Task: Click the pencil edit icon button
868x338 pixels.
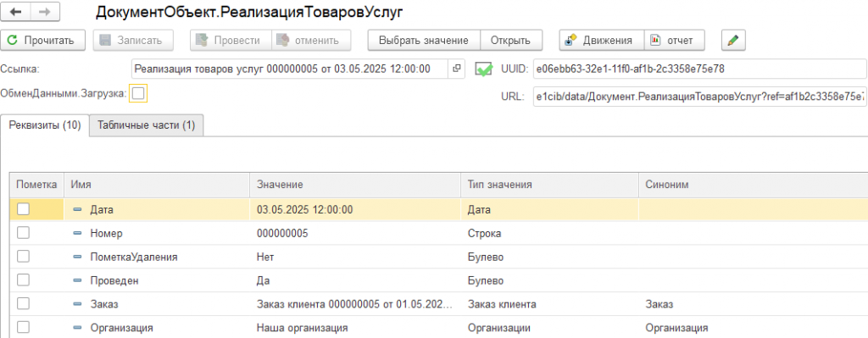Action: tap(733, 40)
